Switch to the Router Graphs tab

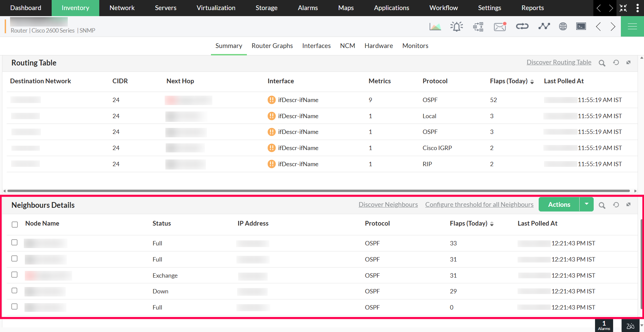pos(272,46)
